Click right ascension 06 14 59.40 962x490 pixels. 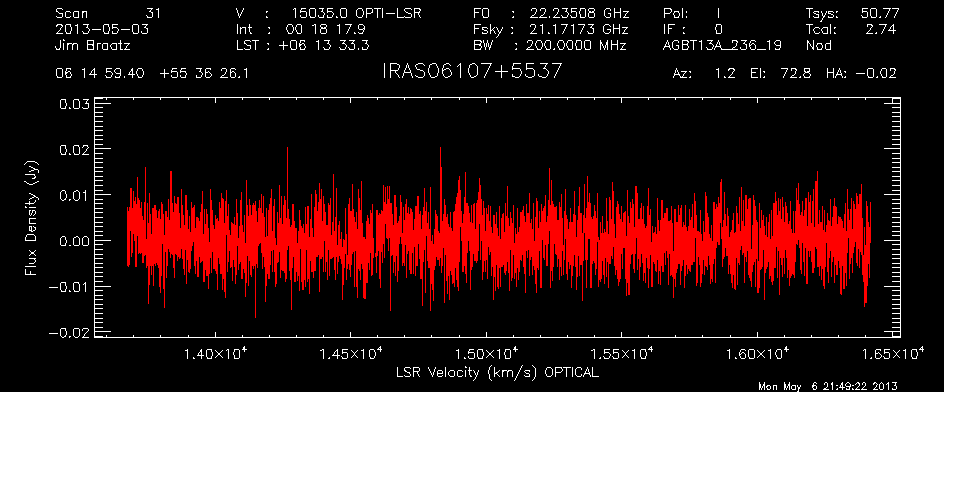tap(100, 74)
